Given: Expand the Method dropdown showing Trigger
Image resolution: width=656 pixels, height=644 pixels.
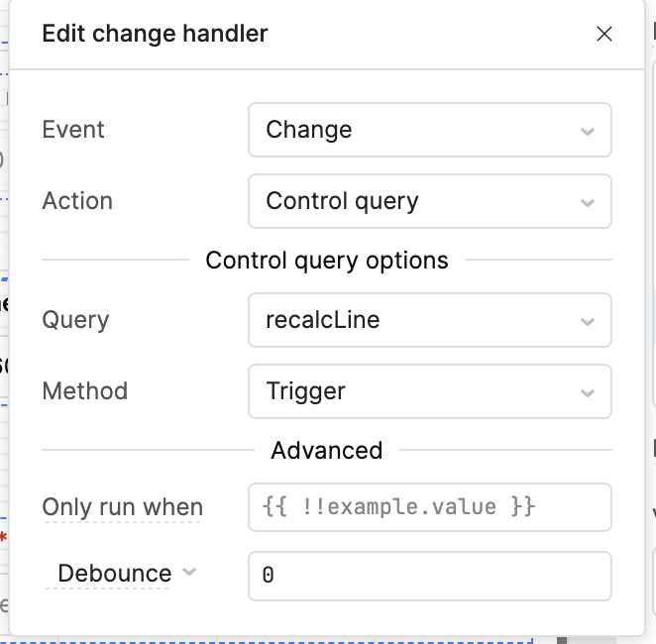Looking at the screenshot, I should point(416,392).
